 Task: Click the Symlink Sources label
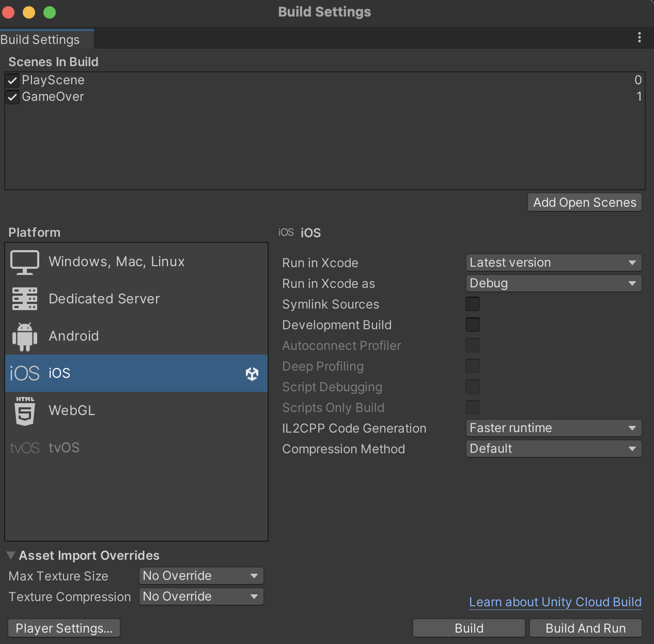pos(331,304)
